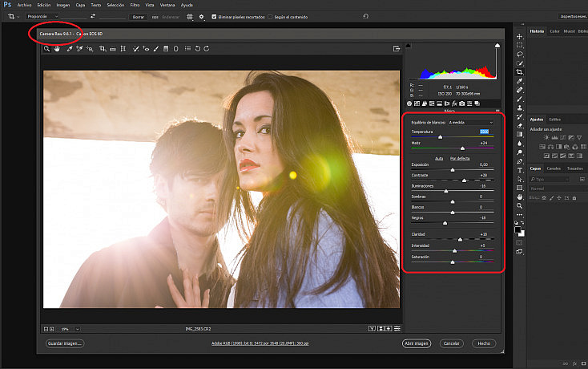Pick the White Balance eyedropper tool
This screenshot has width=588, height=369.
70,49
